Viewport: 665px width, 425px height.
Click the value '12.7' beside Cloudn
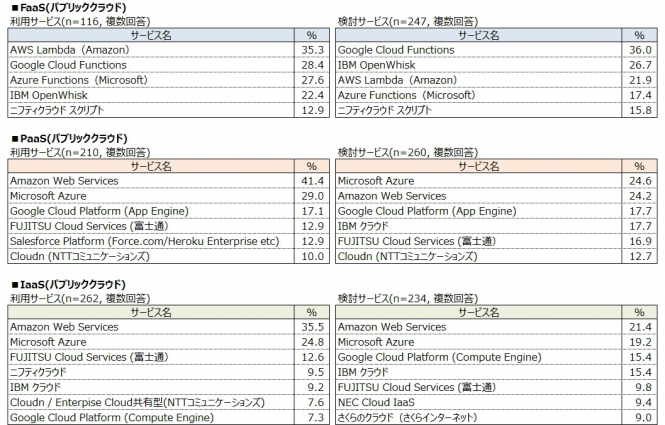pyautogui.click(x=640, y=257)
